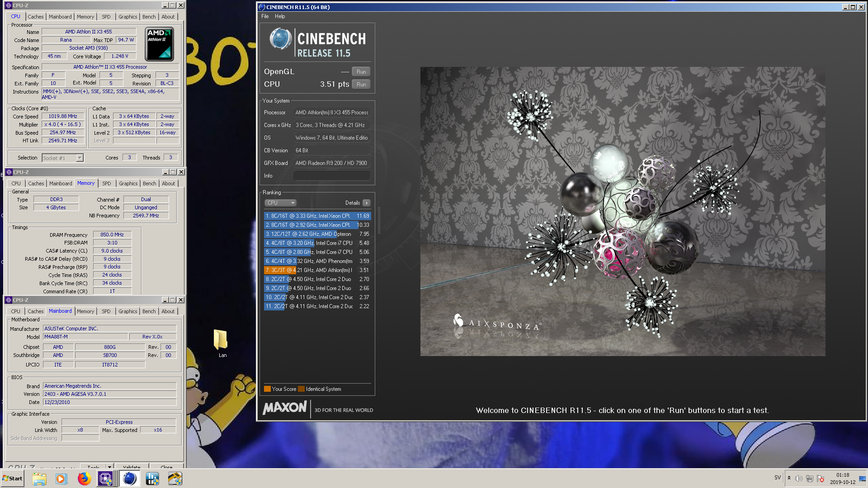Click the Cinebench rendered spheres preview image
868x488 pixels.
[x=623, y=211]
